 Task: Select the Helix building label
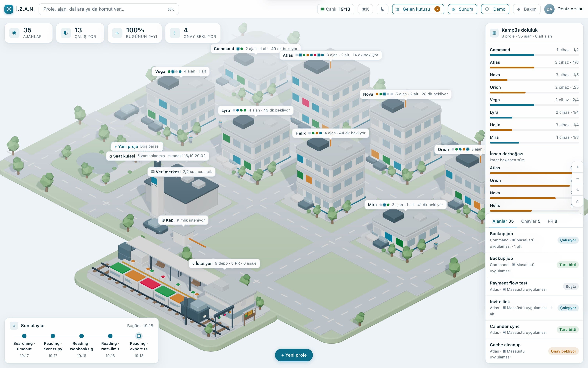tap(330, 133)
